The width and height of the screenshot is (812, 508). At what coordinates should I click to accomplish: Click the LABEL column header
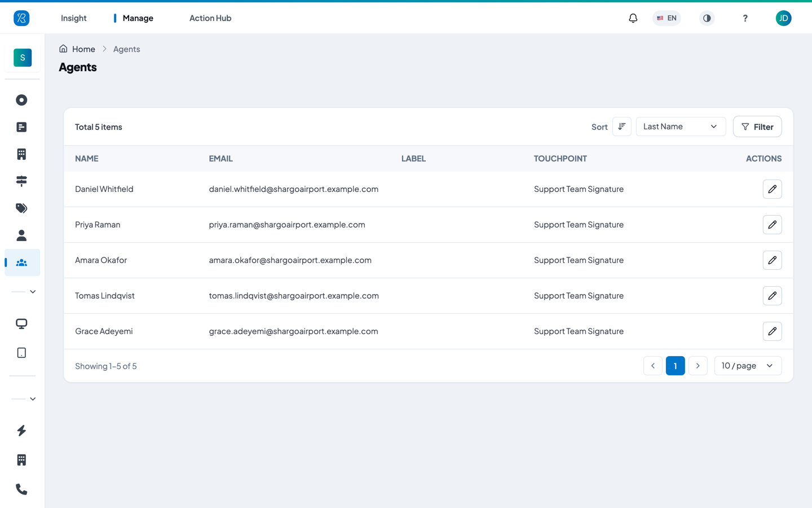click(413, 159)
